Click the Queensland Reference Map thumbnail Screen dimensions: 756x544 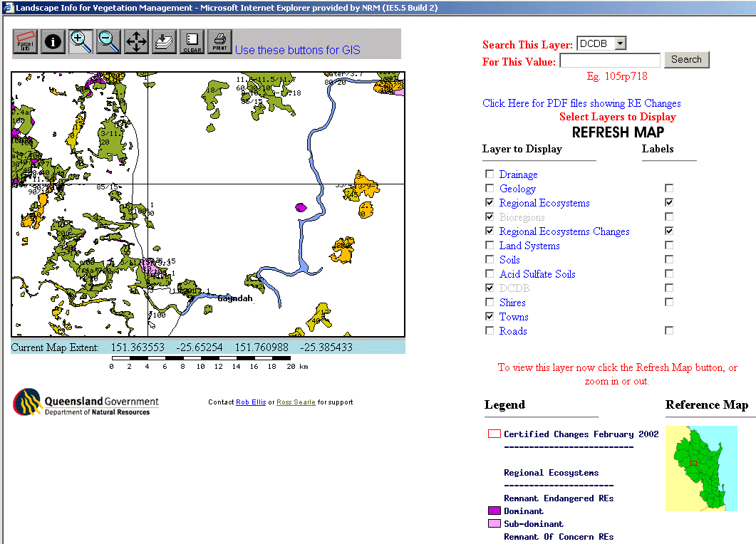pyautogui.click(x=701, y=468)
